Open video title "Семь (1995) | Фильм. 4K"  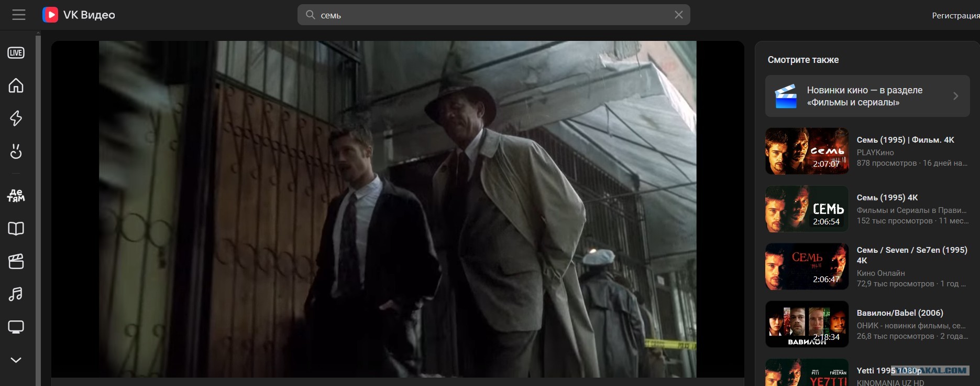tap(905, 140)
